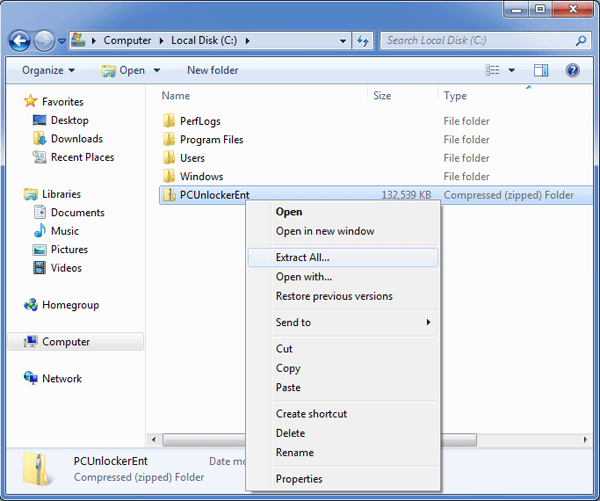Click the search magnifier icon
This screenshot has height=501, width=600.
tap(581, 41)
